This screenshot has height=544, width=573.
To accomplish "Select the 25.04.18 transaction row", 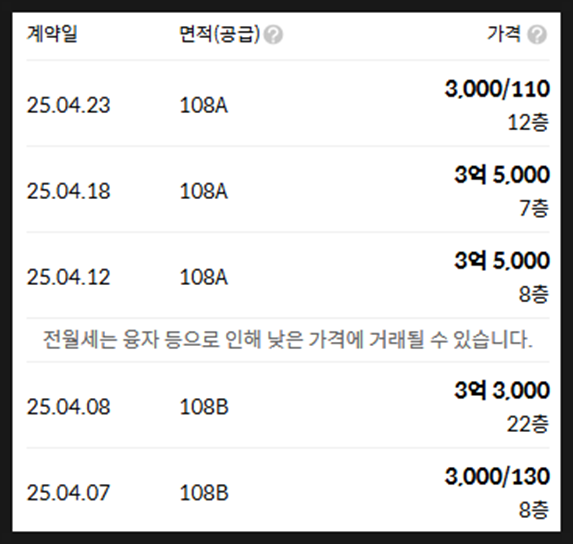I will tap(288, 190).
